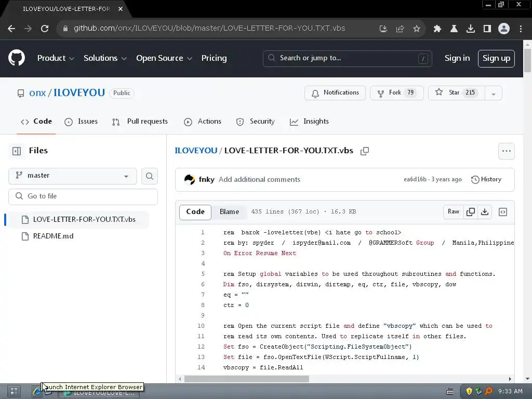532x399 pixels.
Task: Open the Actions tab
Action: (203, 122)
